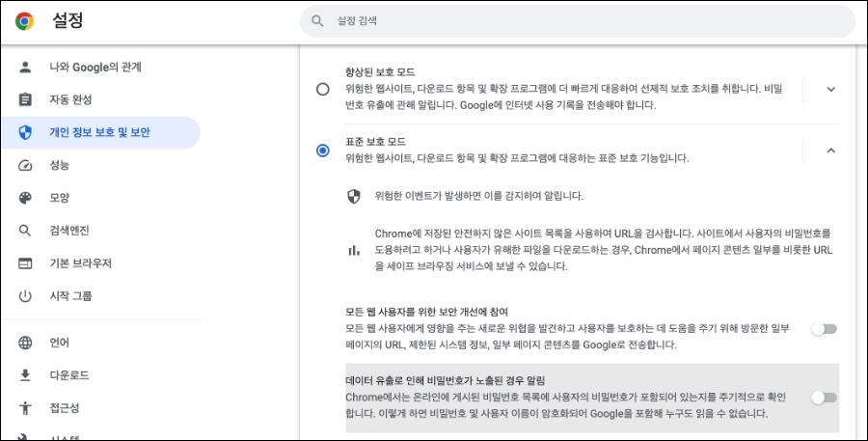Click the download arrow icon for 다운로드
The height and width of the screenshot is (441, 868).
25,375
